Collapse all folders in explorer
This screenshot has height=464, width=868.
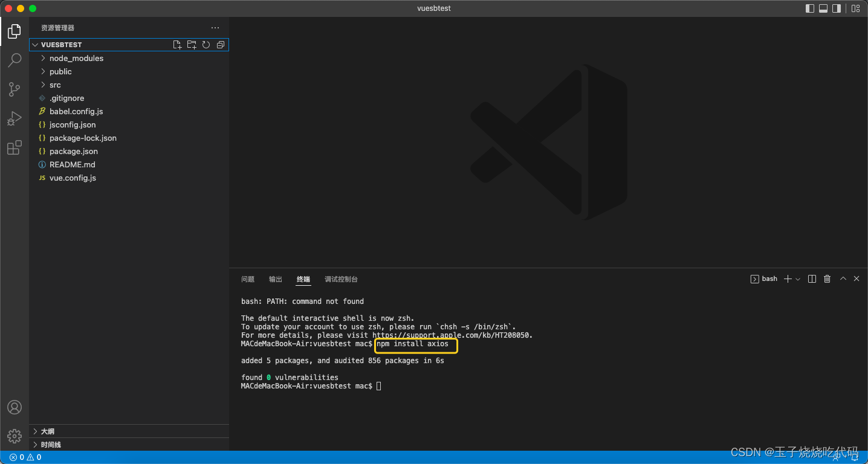coord(221,45)
